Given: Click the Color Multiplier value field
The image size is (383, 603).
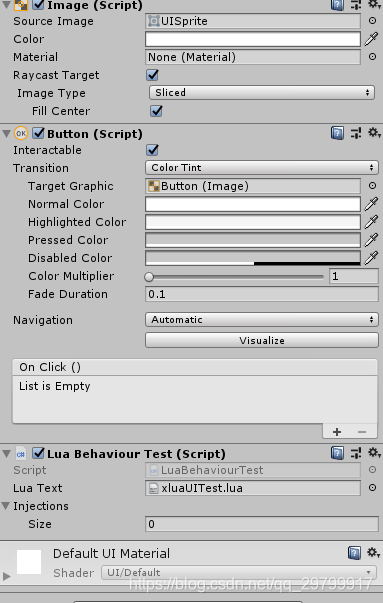Looking at the screenshot, I should 354,276.
